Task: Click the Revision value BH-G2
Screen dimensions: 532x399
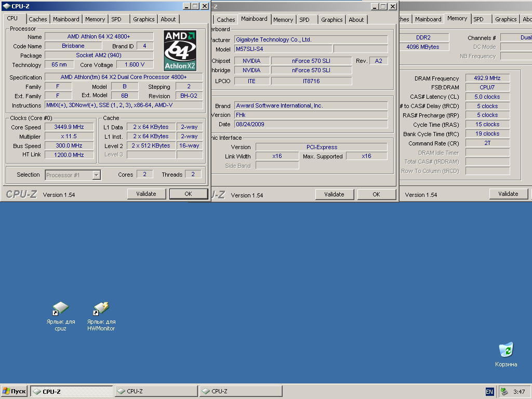Action: [x=189, y=96]
